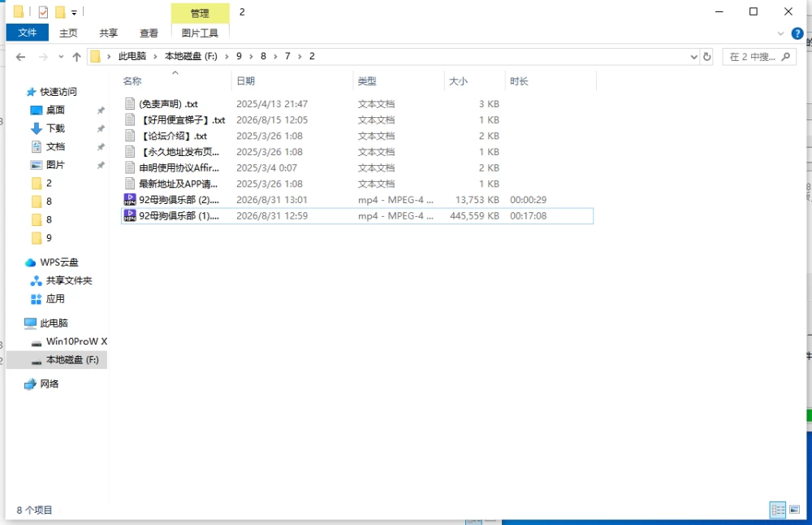The width and height of the screenshot is (812, 525).
Task: Expand the ribbon using the chevron
Action: point(780,33)
